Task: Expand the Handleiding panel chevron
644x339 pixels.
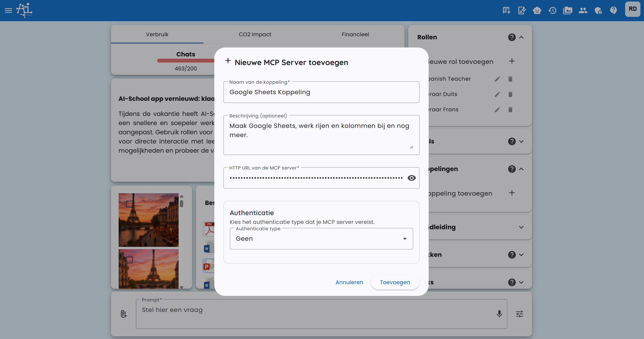Action: pos(521,227)
